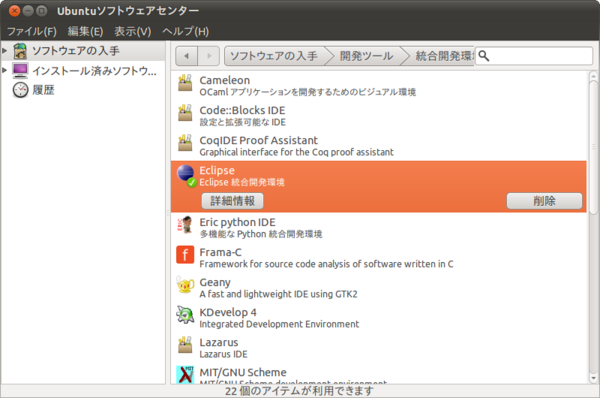Click the Eclipse 統合開発環境 description text
The image size is (600, 398).
[242, 182]
